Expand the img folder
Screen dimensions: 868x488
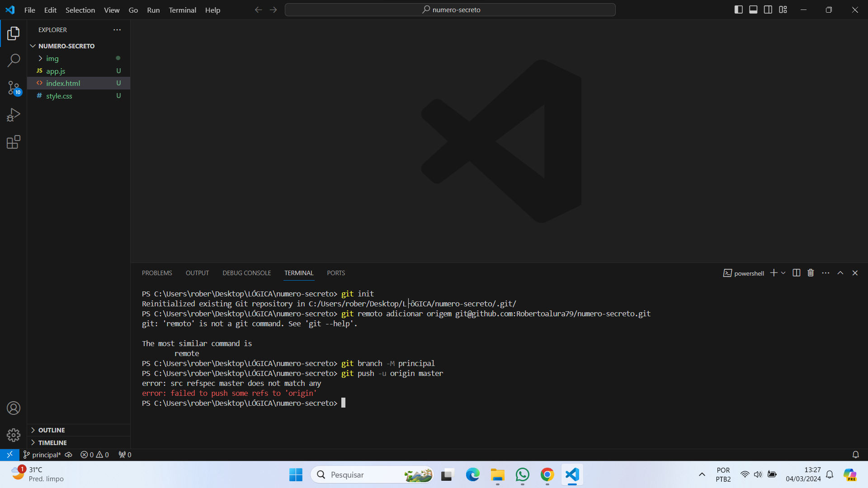40,58
